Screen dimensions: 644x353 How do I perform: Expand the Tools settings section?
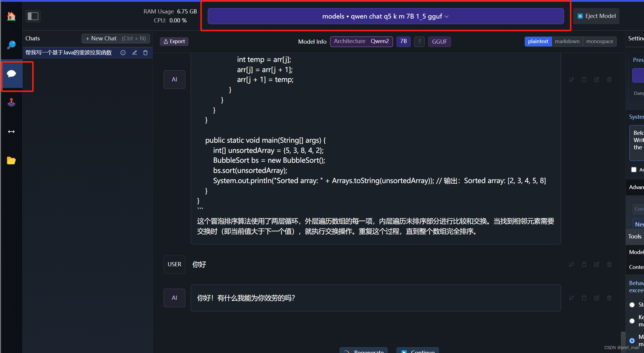(x=634, y=237)
